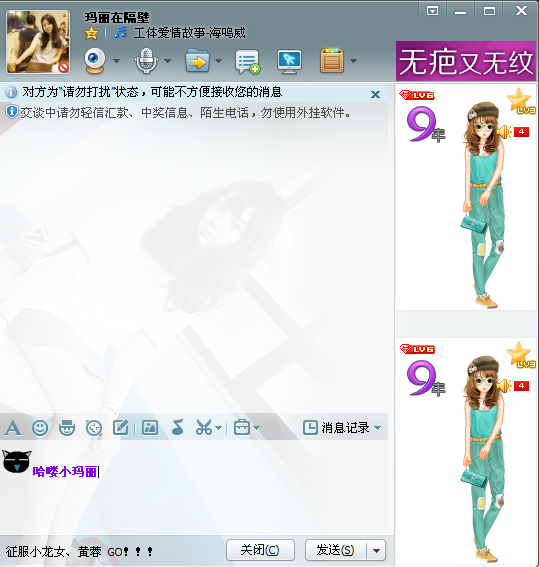Send a file with the folder arrow icon
539x567 pixels.
pos(197,61)
